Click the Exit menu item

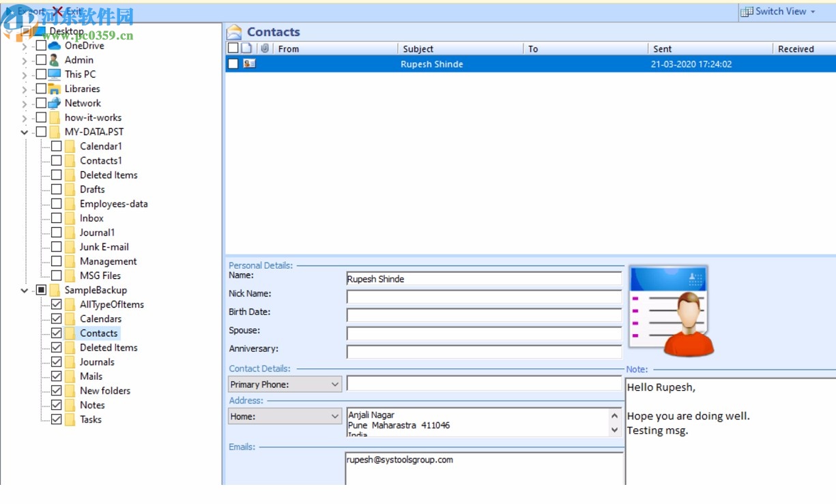click(75, 11)
